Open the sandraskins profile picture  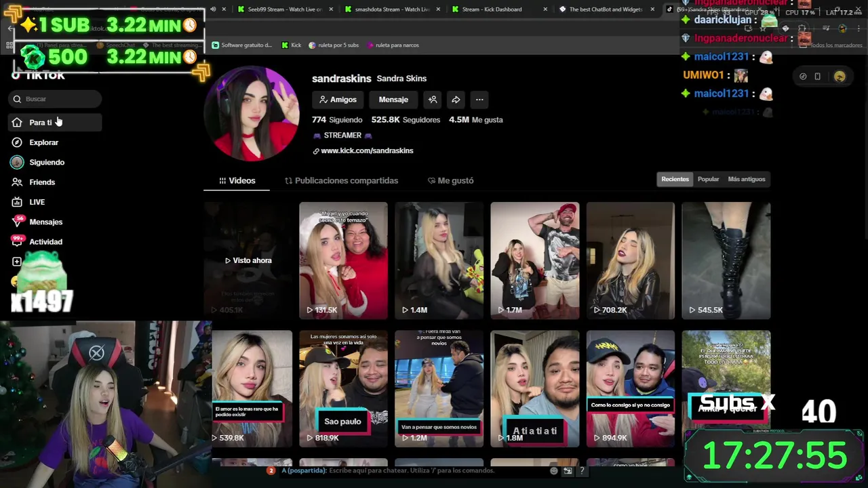252,113
